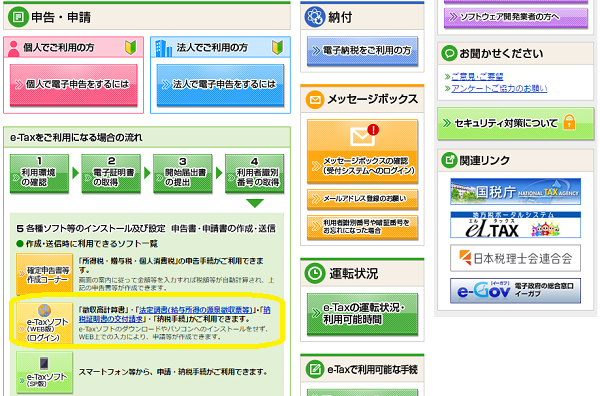Click the building icon beside 法人でご利用の方
This screenshot has height=396, width=600.
pos(163,48)
